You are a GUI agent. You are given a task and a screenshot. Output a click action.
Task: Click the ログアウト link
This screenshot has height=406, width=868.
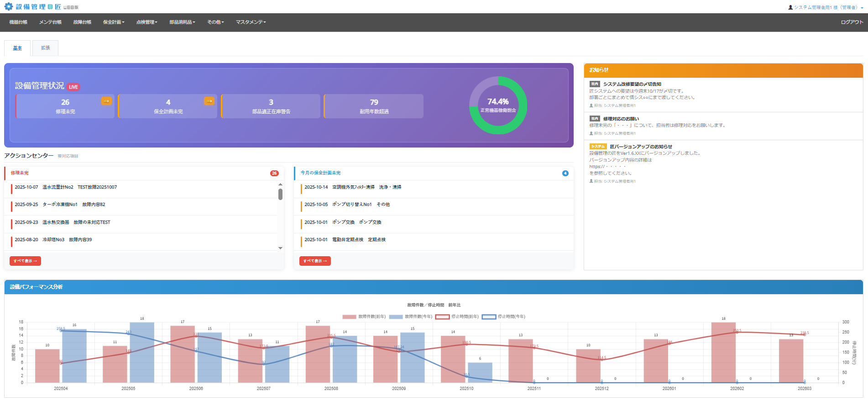coord(852,22)
